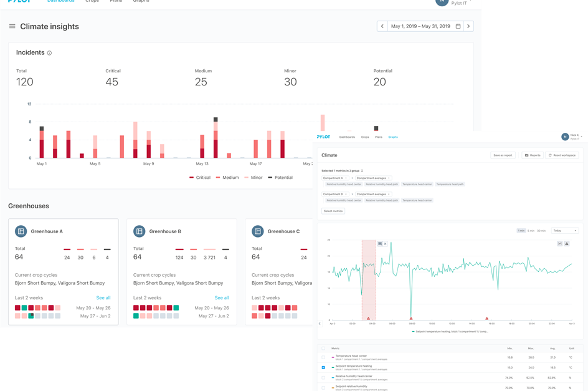Click the Incidents info icon

[x=50, y=53]
